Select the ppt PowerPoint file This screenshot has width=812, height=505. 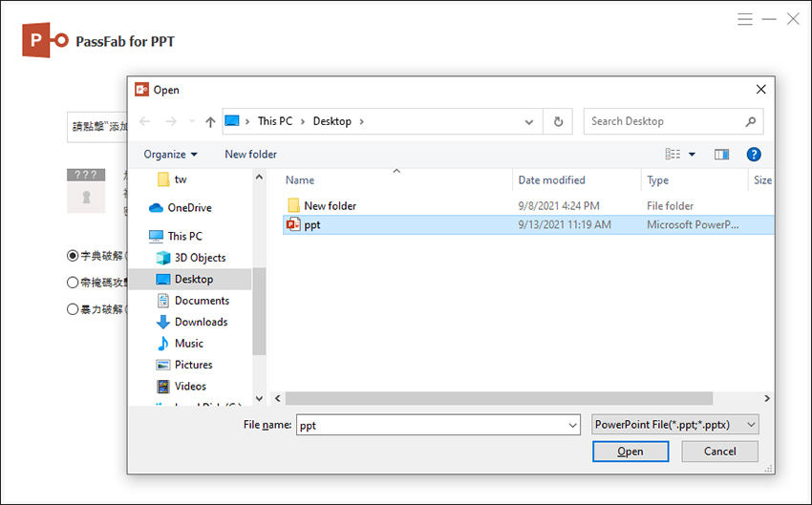pos(528,224)
